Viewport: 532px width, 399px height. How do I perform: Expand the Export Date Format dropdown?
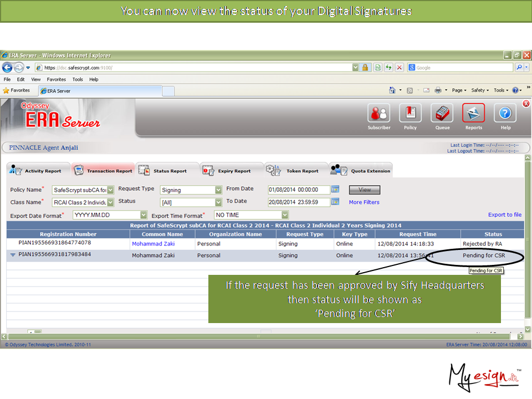pyautogui.click(x=144, y=215)
